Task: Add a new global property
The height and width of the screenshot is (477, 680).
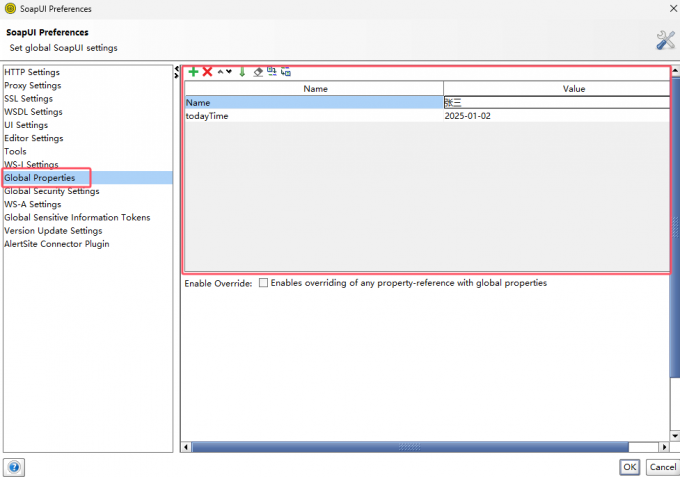Action: [193, 72]
